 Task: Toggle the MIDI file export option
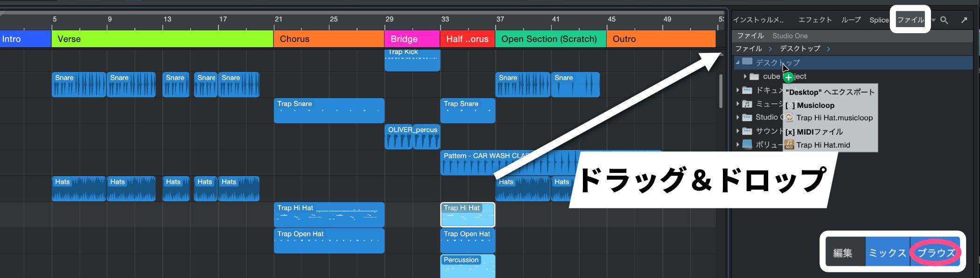pos(790,132)
